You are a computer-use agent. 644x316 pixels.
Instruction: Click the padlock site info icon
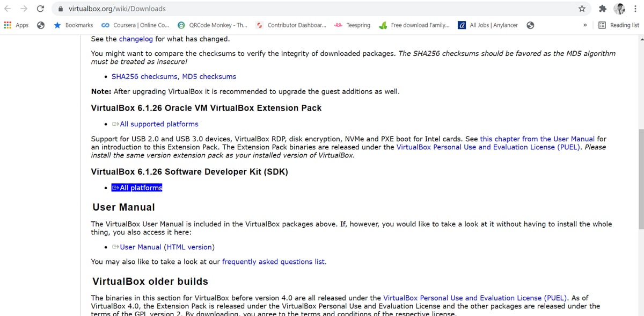coord(60,9)
